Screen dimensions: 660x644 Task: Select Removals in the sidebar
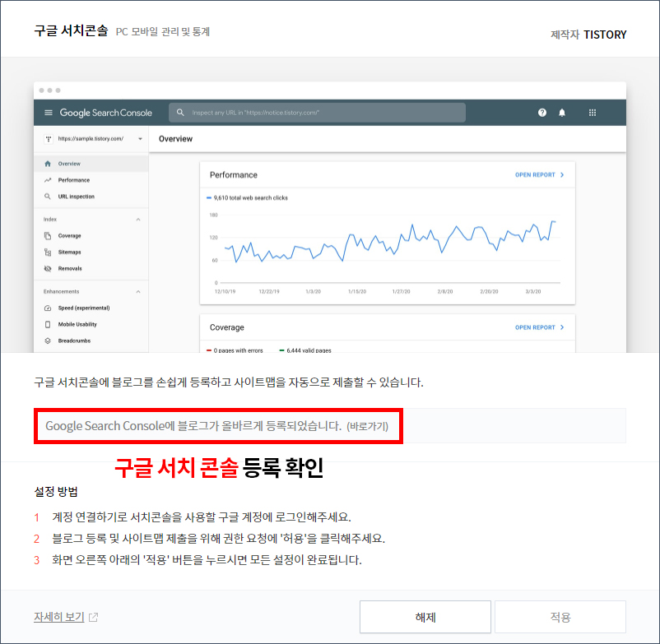(x=91, y=268)
